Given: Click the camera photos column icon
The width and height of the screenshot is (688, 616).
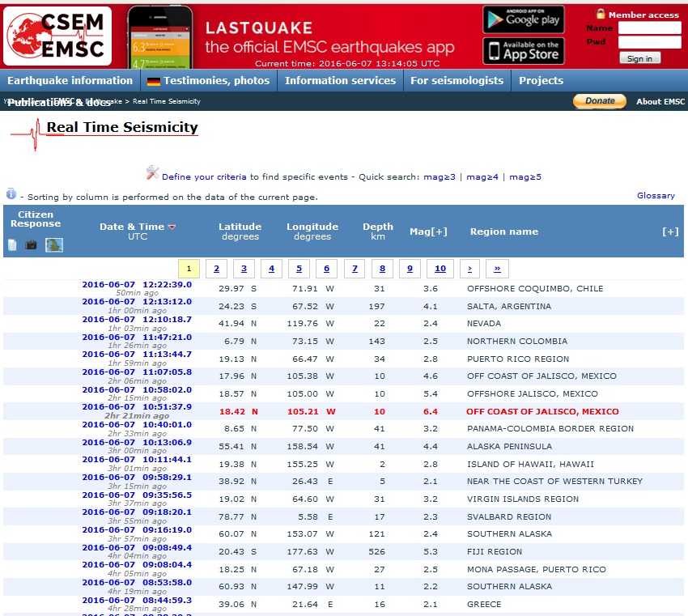Looking at the screenshot, I should click(32, 244).
